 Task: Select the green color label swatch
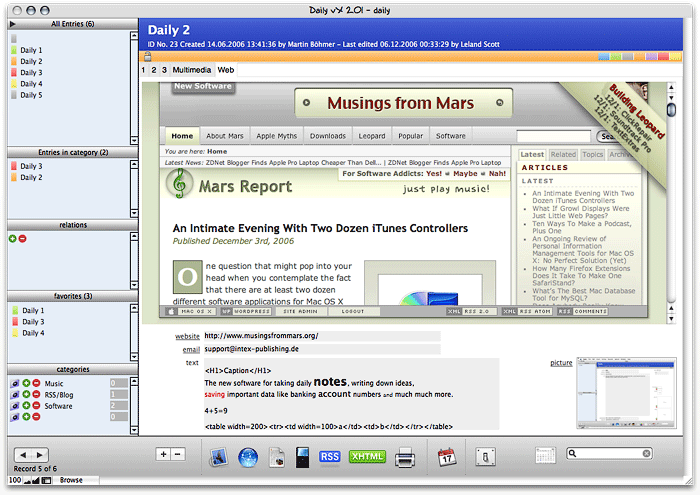pyautogui.click(x=615, y=57)
